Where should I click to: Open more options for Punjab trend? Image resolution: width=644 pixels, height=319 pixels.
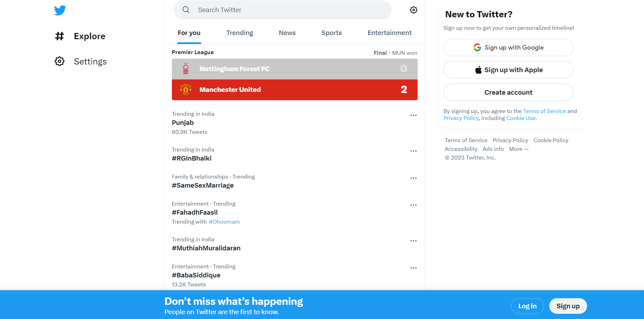coord(413,115)
